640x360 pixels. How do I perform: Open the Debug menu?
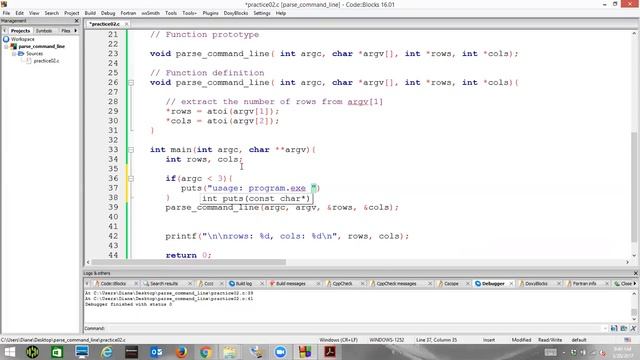(x=108, y=13)
